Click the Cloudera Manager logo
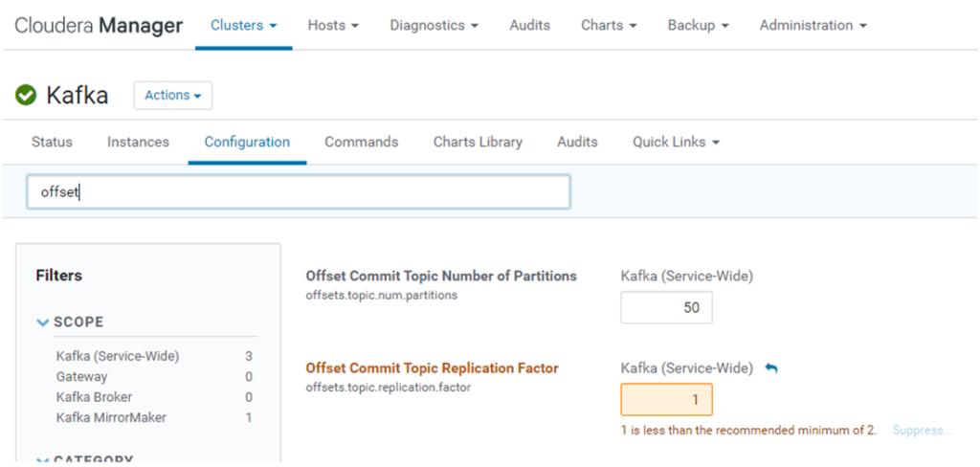The height and width of the screenshot is (467, 980). point(99,26)
